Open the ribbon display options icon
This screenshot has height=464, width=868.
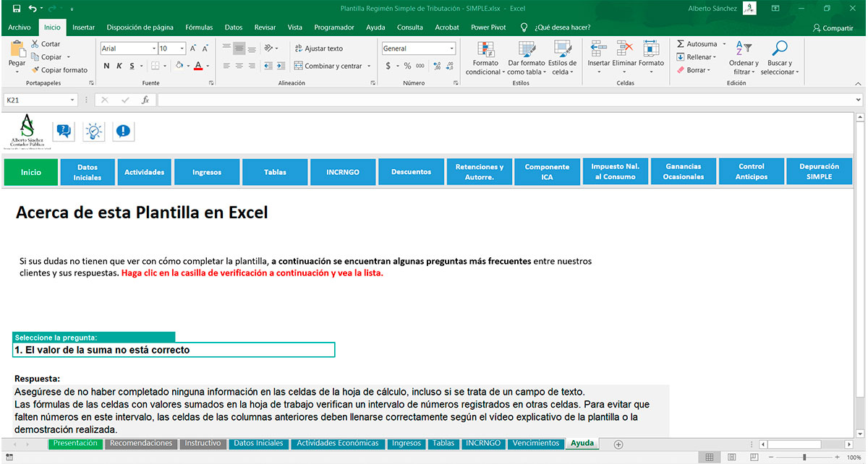point(775,9)
